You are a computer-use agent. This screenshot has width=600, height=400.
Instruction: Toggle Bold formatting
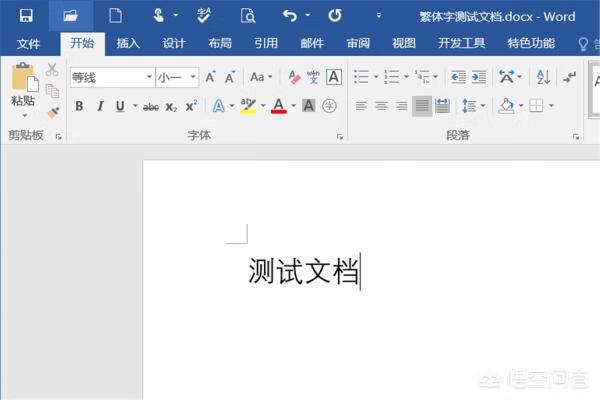tap(79, 106)
